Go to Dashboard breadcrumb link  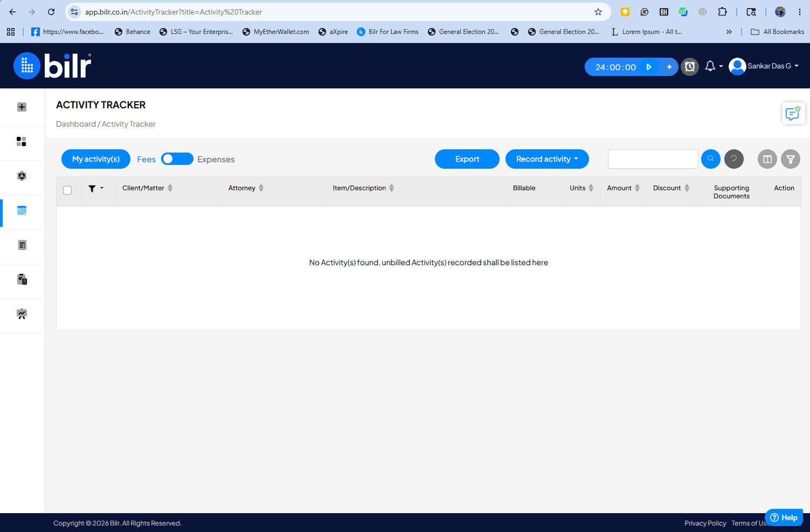[76, 124]
